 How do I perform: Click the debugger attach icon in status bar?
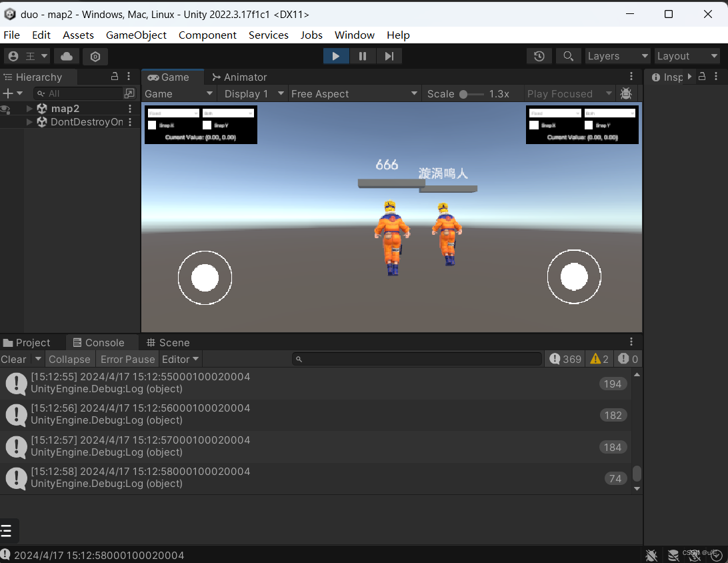[x=651, y=555]
